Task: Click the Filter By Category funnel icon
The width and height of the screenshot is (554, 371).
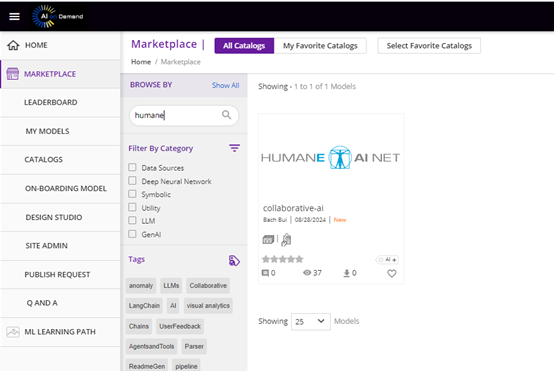Action: (234, 148)
